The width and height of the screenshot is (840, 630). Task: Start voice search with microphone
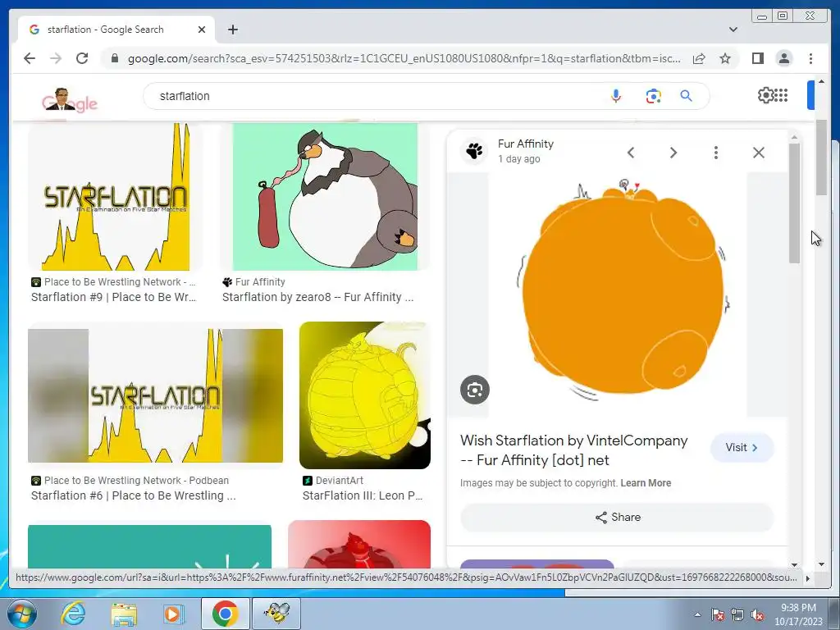[615, 96]
